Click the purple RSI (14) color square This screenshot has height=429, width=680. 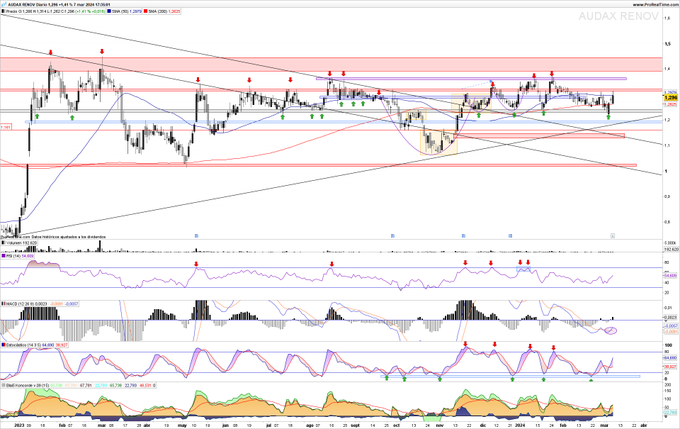3,256
